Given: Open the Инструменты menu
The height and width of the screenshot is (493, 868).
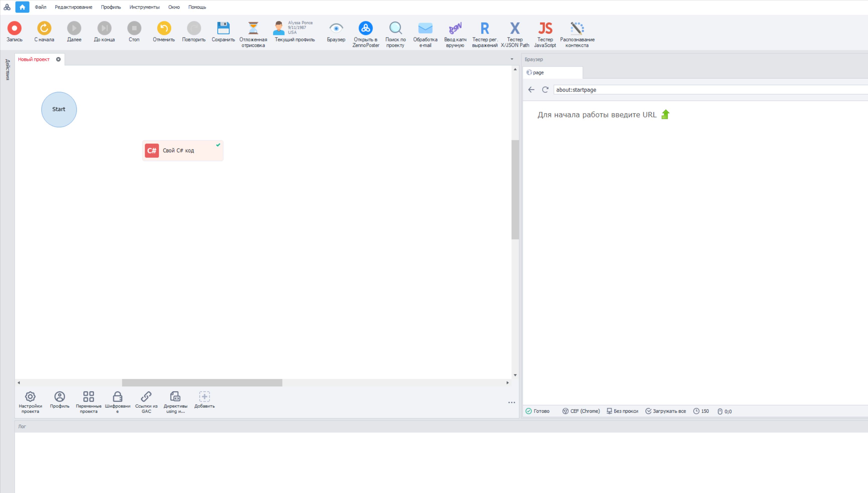Looking at the screenshot, I should pyautogui.click(x=144, y=7).
